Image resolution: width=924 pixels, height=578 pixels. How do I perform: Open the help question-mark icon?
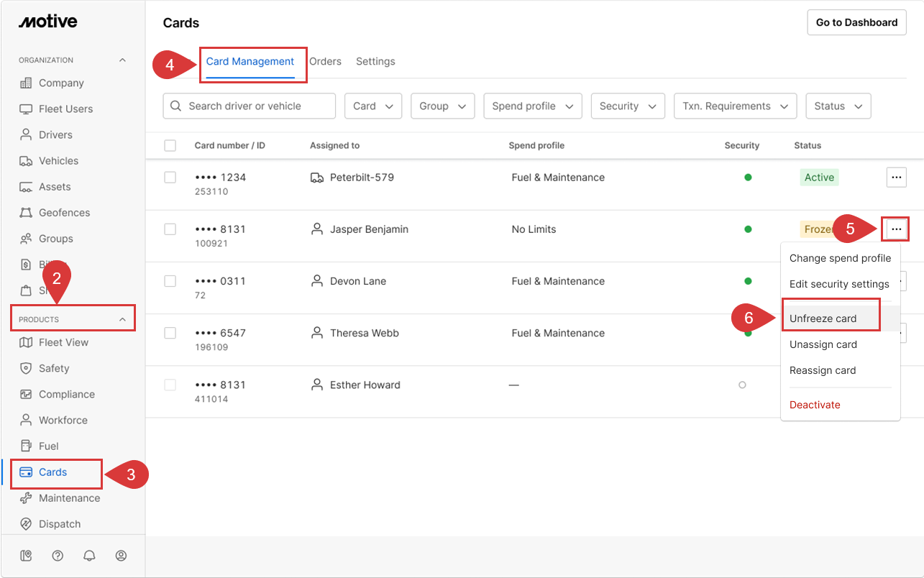click(58, 556)
